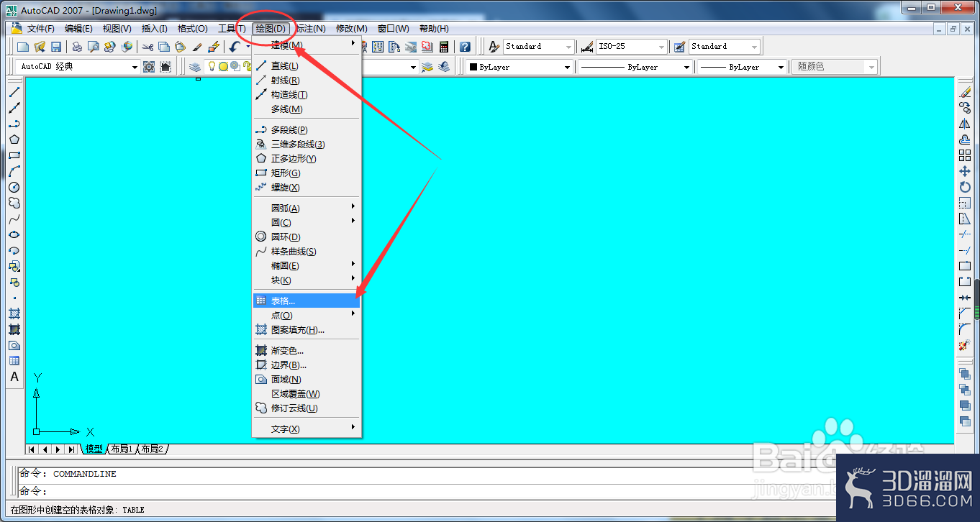This screenshot has height=522, width=980.
Task: Choose 面域(N) menu entry
Action: [x=307, y=380]
